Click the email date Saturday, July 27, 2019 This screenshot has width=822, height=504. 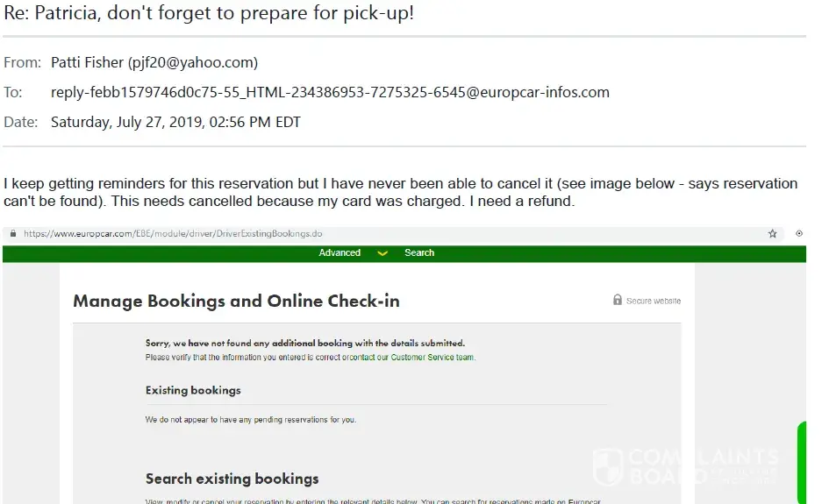tap(175, 122)
